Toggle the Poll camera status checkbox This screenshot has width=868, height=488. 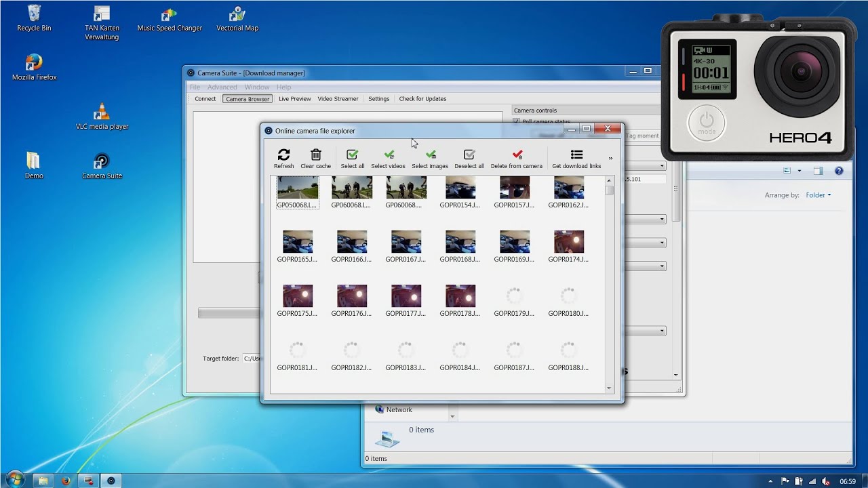517,122
